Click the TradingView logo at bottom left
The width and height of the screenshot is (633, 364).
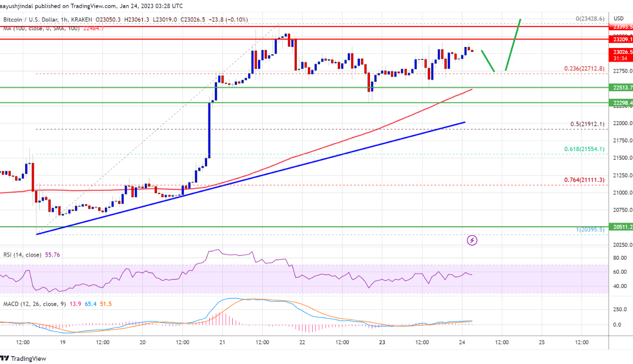24,358
